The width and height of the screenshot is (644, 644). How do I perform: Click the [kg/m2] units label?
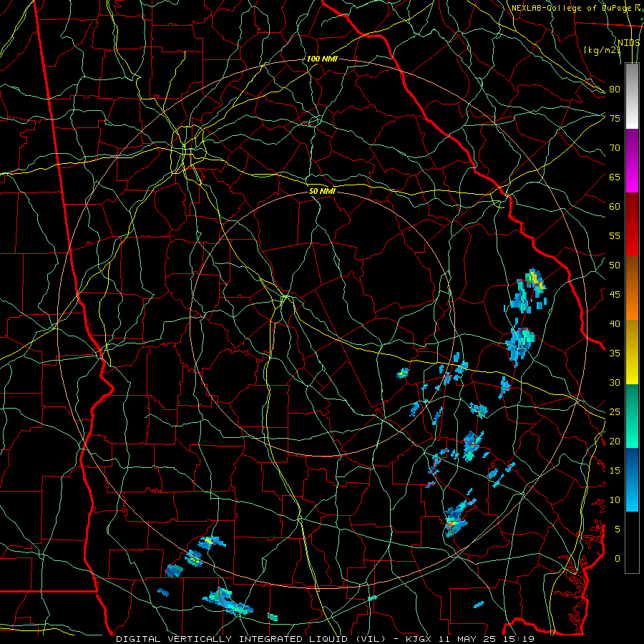(x=602, y=50)
